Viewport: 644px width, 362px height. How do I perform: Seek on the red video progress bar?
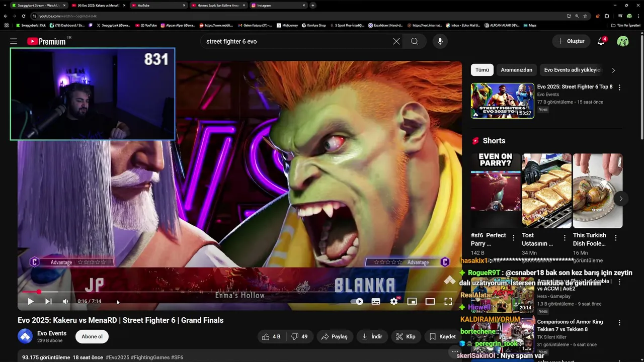(238, 292)
